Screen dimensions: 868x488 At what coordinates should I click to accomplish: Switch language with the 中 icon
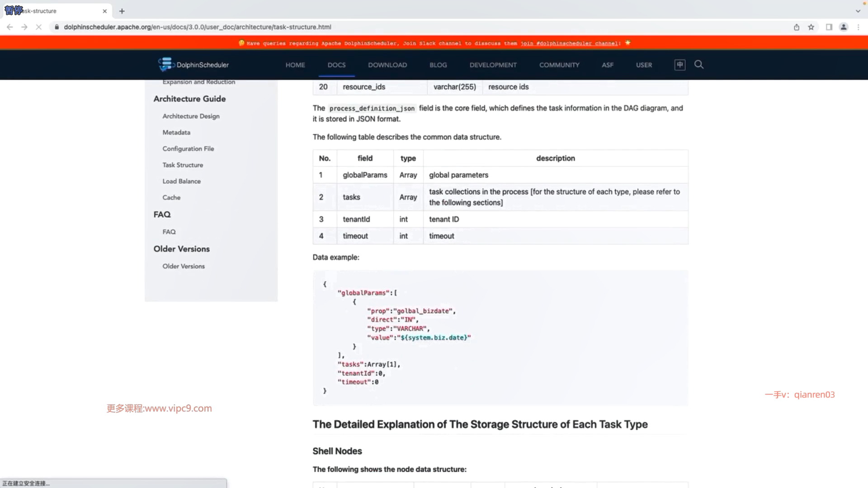coord(679,65)
